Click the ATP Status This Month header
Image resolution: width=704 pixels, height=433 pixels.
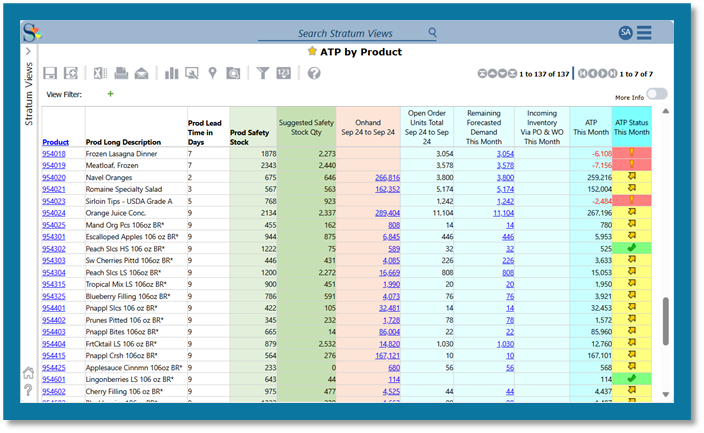632,127
